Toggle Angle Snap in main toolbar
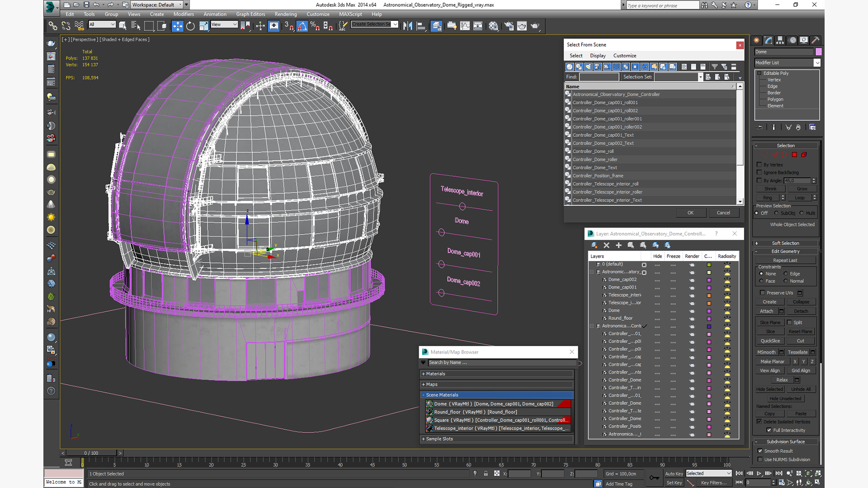This screenshot has height=488, width=868. [302, 26]
